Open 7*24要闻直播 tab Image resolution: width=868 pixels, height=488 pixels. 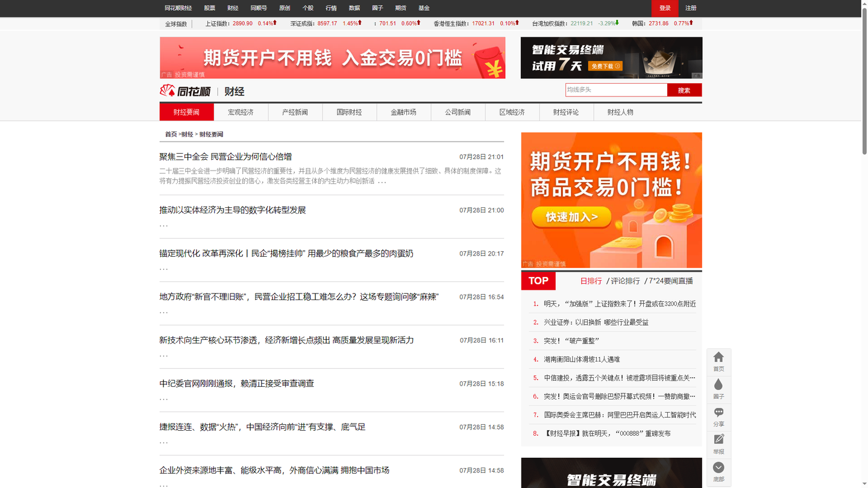click(x=671, y=281)
